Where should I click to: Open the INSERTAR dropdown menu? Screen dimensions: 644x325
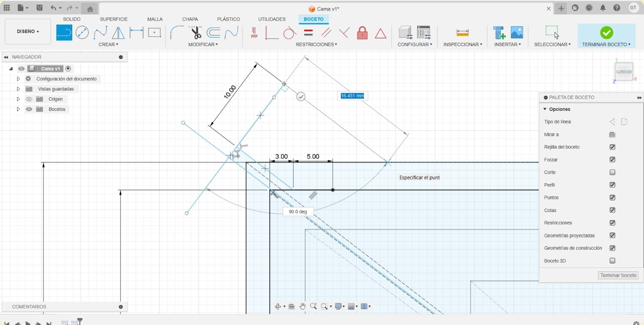tap(508, 44)
